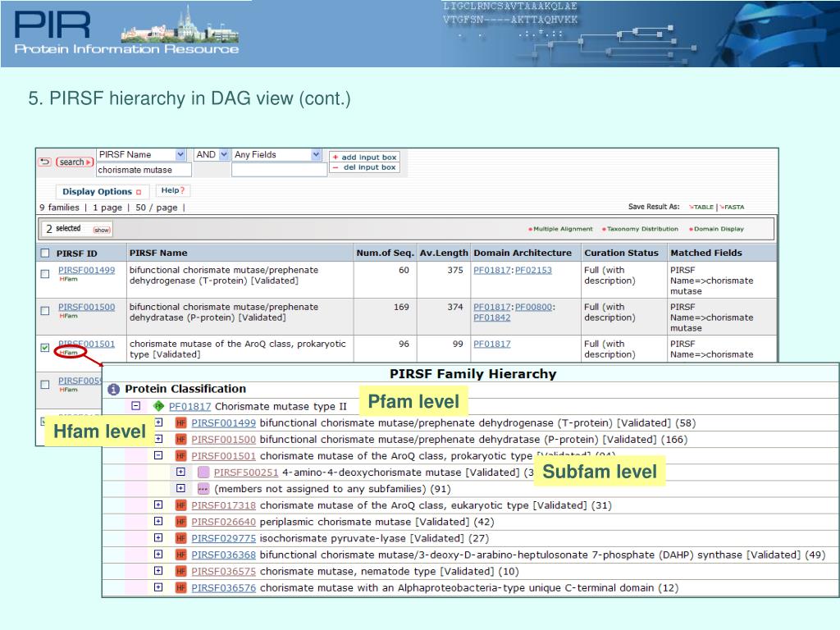Open PF01817 link in the family hierarchy
The width and height of the screenshot is (840, 630).
(x=189, y=407)
